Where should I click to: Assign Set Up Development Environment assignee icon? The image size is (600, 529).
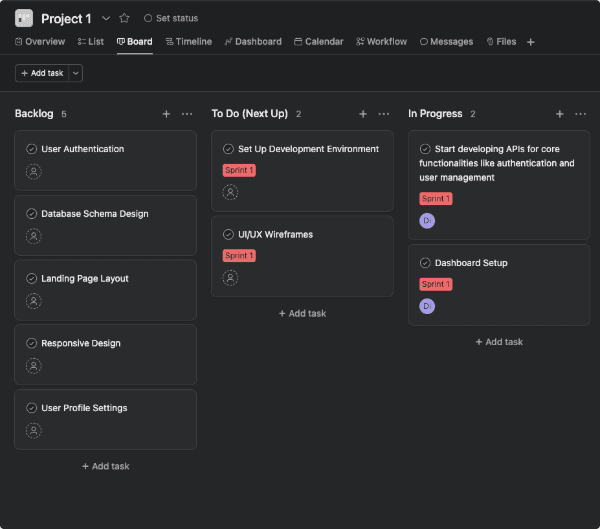point(230,192)
